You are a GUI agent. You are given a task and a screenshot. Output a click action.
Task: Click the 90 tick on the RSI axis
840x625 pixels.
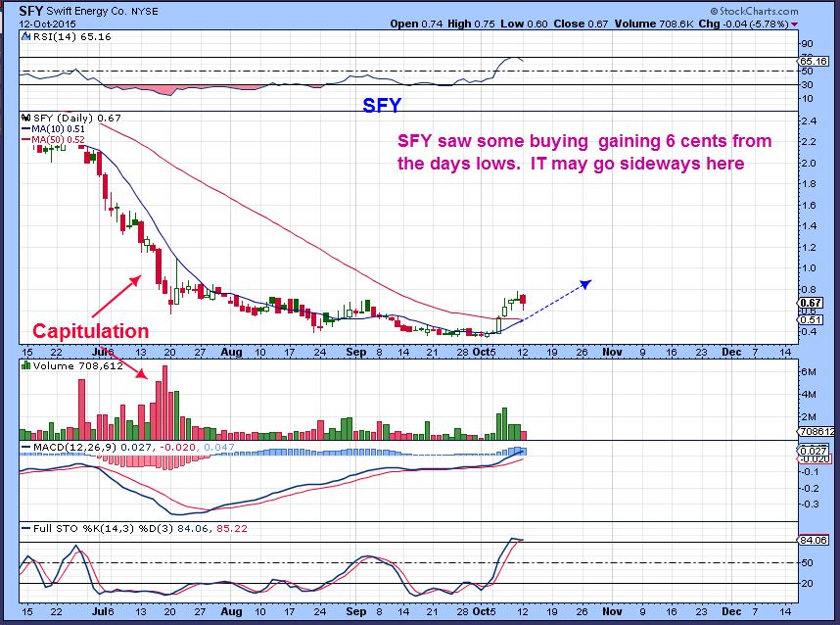pyautogui.click(x=807, y=44)
